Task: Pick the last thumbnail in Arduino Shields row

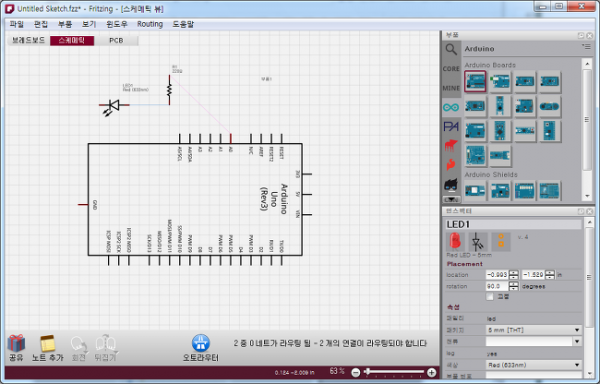Action: tap(549, 190)
